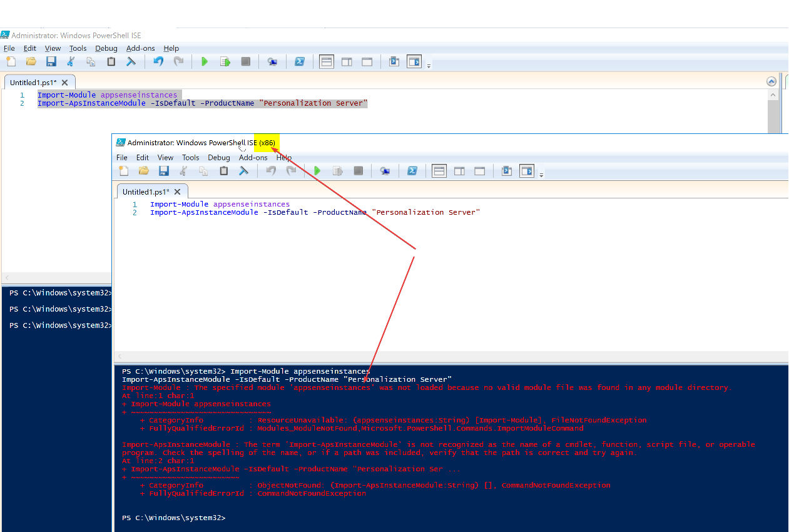Expand toolbar overflow arrow in x86 window
Viewport: 789px width, 532px height.
542,175
